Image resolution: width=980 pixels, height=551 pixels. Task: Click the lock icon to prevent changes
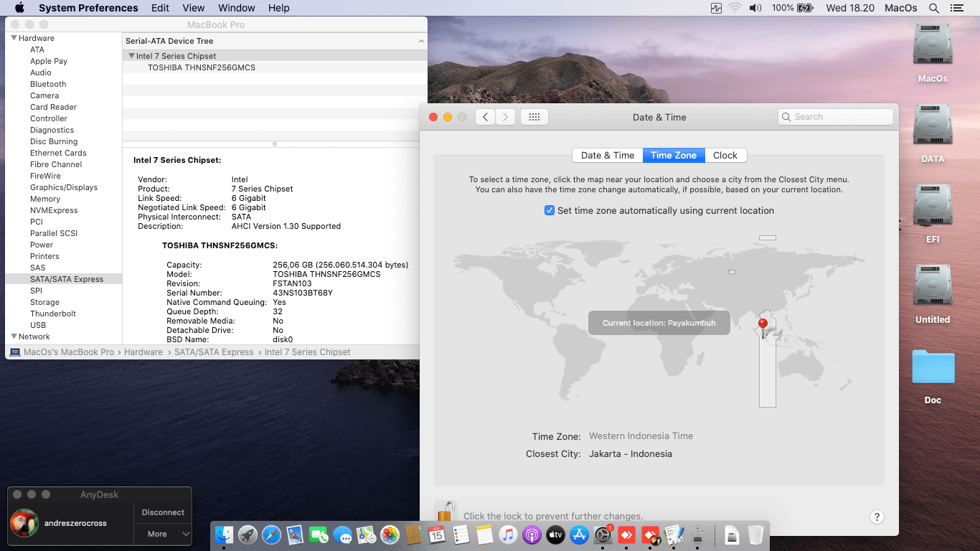point(446,513)
